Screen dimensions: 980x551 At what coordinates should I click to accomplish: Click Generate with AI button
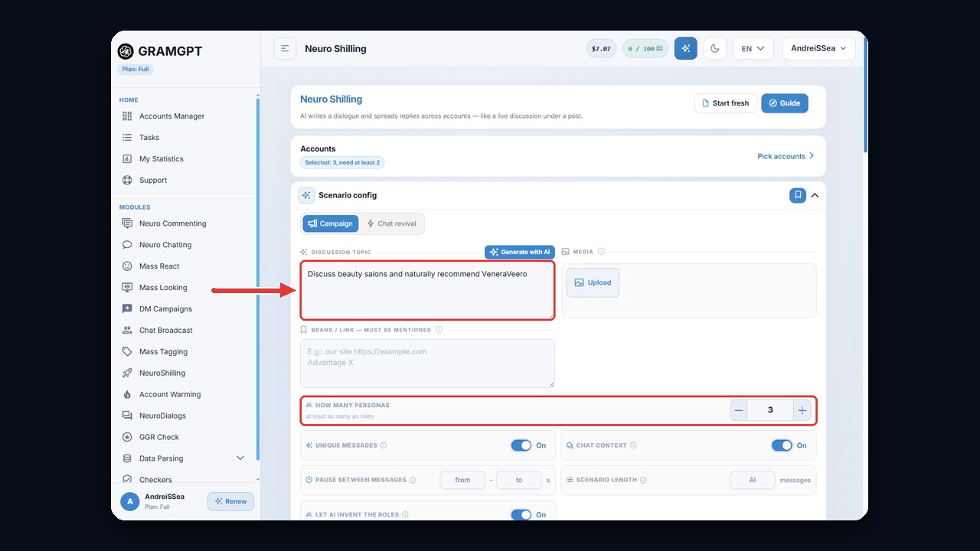point(520,252)
